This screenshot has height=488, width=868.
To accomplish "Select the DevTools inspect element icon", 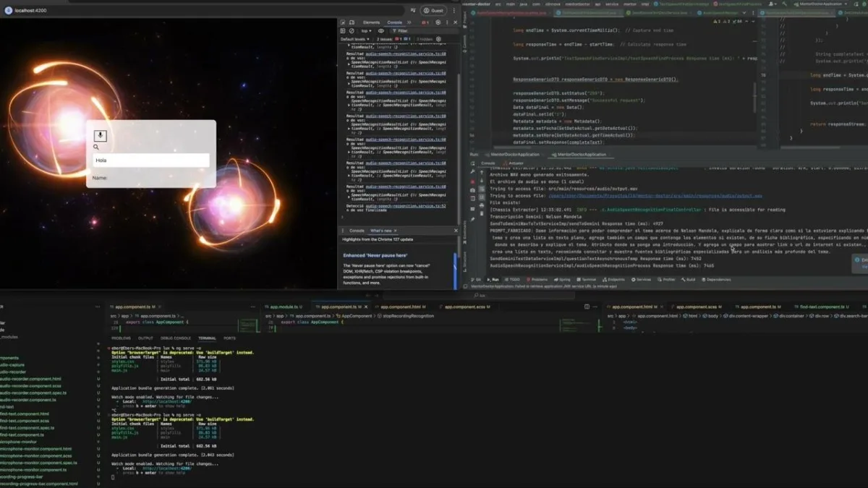I will 343,22.
